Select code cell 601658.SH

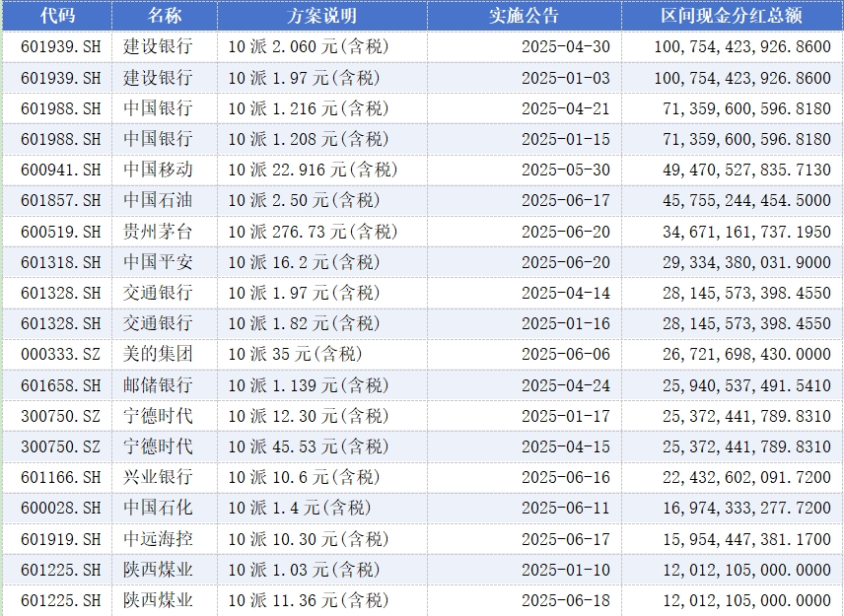pyautogui.click(x=57, y=385)
